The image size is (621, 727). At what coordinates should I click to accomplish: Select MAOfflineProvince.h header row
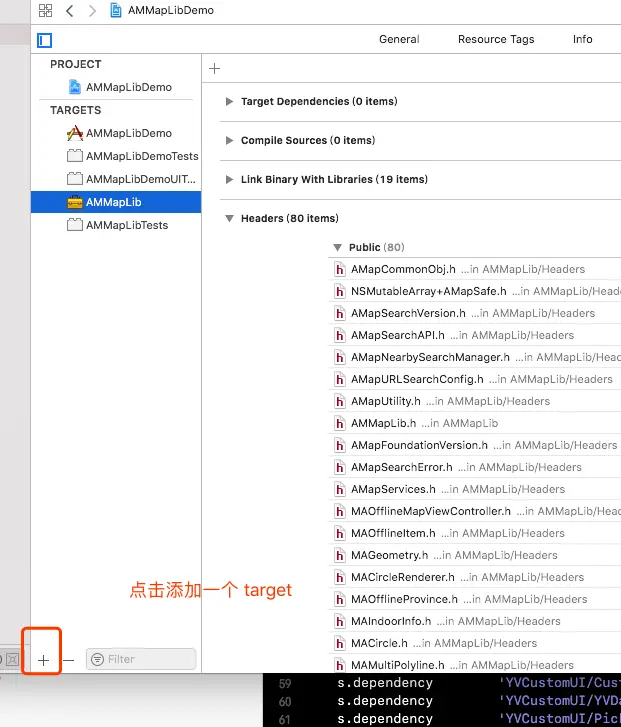click(474, 599)
